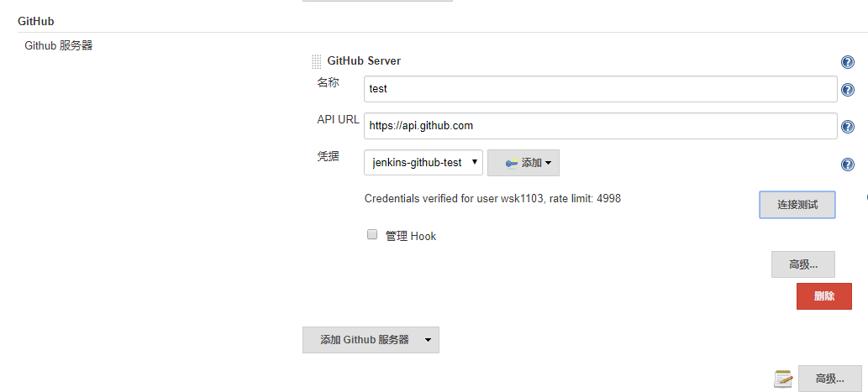The image size is (868, 392).
Task: Click the Github 服务器 label
Action: (x=59, y=45)
